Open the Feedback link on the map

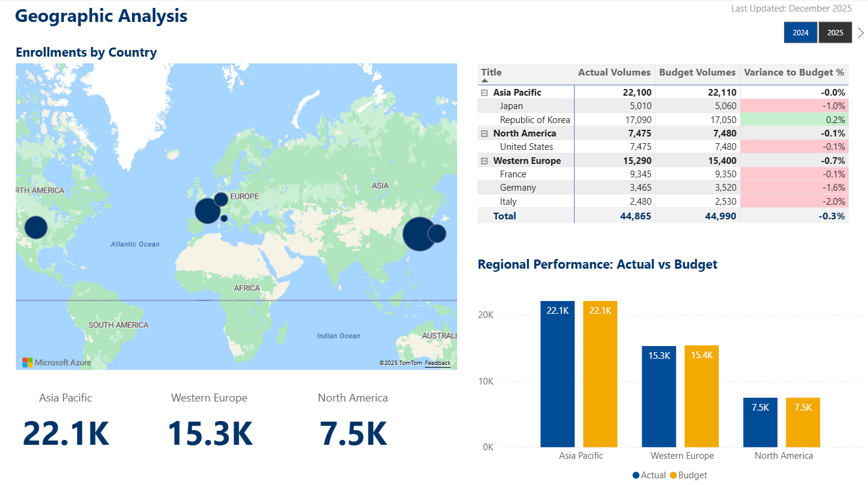[x=438, y=363]
